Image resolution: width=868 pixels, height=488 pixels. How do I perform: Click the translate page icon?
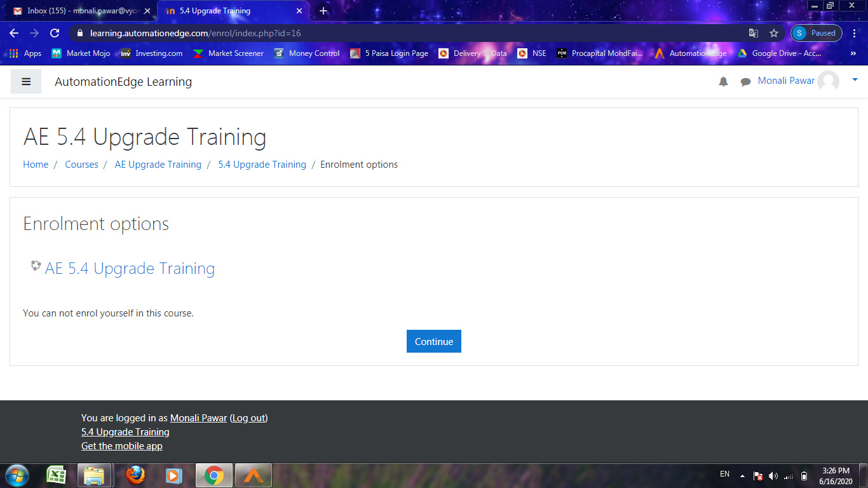(754, 33)
